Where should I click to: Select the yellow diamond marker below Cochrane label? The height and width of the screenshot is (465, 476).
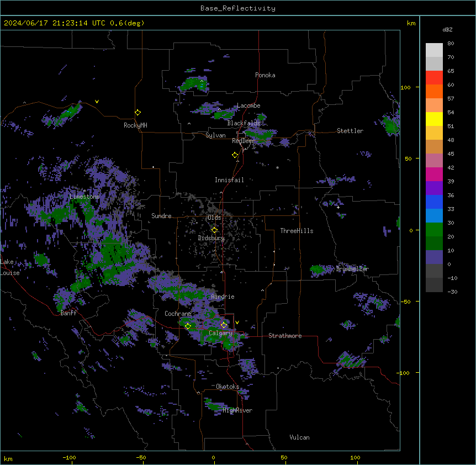click(x=188, y=326)
